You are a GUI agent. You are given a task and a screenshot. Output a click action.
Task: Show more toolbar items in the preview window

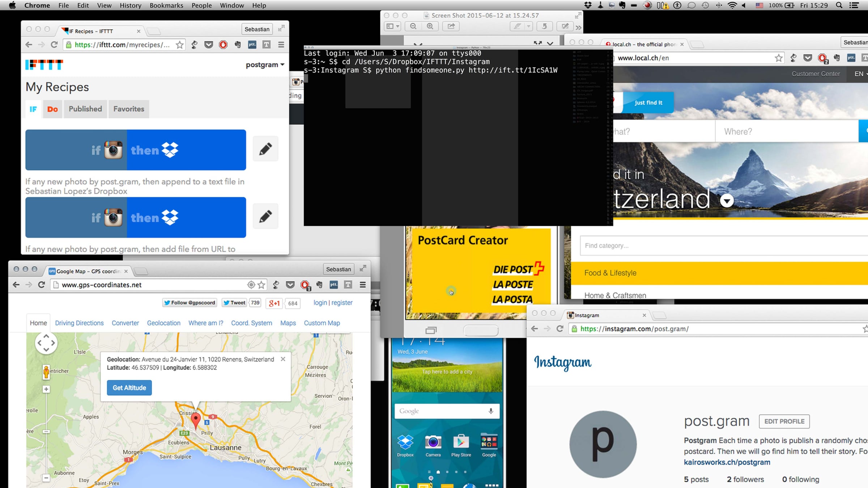click(578, 27)
